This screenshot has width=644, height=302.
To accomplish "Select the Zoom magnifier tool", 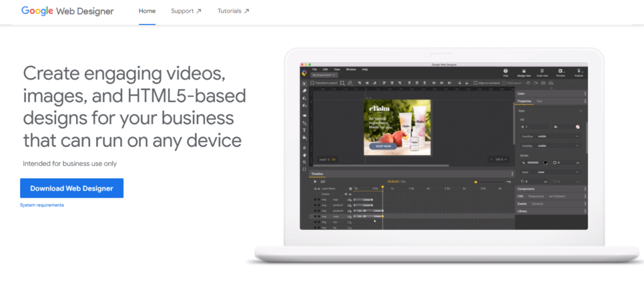I will tap(304, 162).
